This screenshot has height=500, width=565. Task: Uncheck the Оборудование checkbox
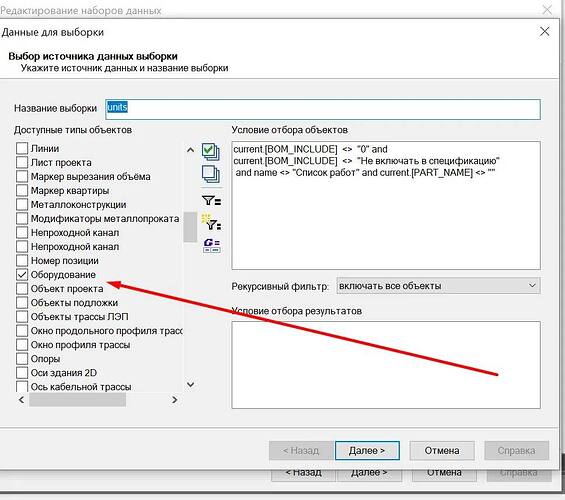(22, 275)
